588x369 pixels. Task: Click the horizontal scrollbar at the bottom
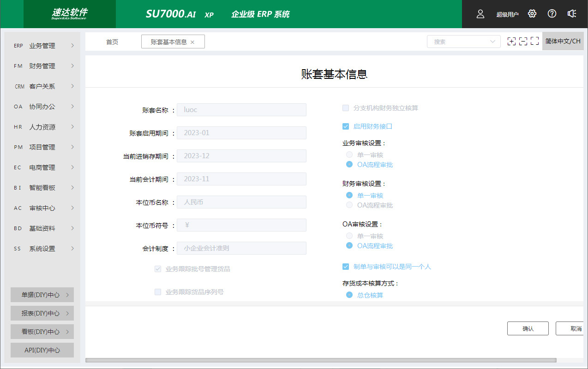click(321, 360)
